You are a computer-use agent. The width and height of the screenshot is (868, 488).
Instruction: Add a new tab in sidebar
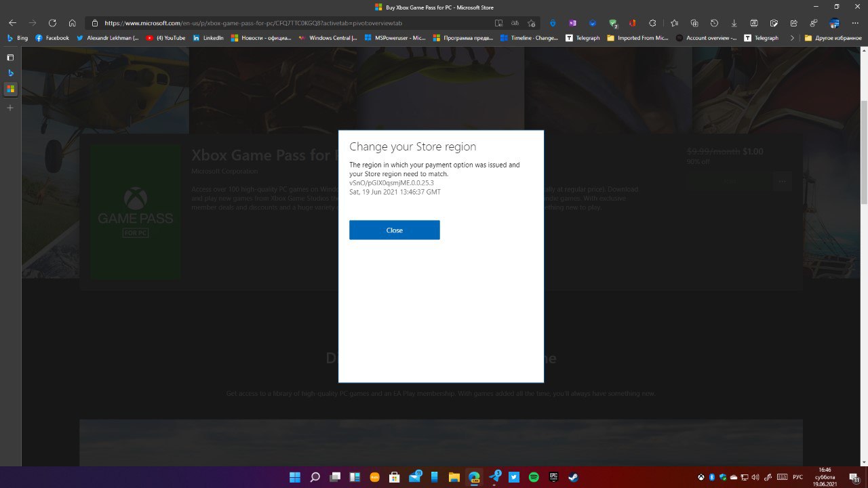10,108
